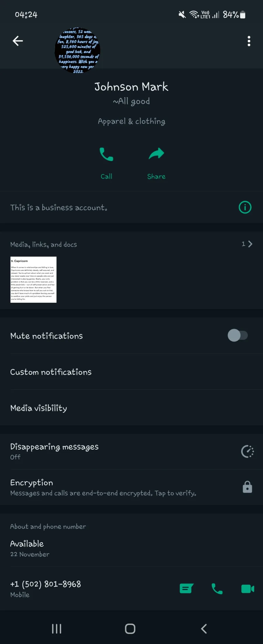The width and height of the screenshot is (263, 644).
Task: View Johnson Mark's profile picture
Action: [x=77, y=51]
